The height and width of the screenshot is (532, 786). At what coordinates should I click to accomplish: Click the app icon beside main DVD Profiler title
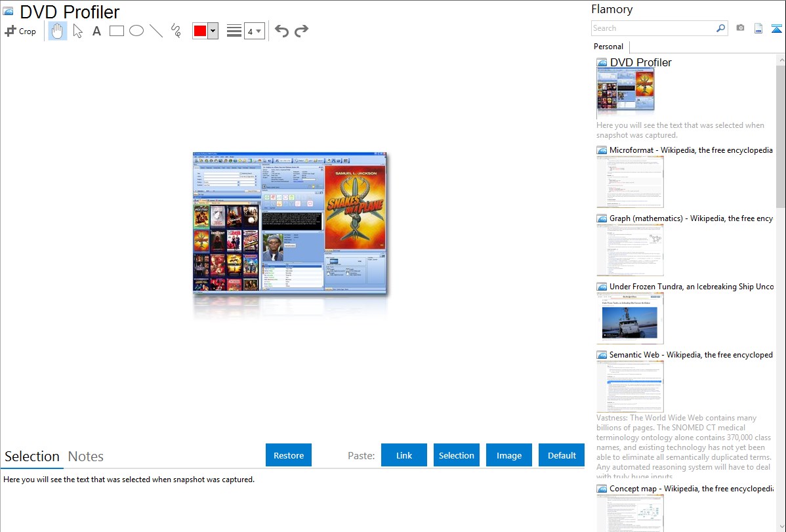(x=8, y=11)
